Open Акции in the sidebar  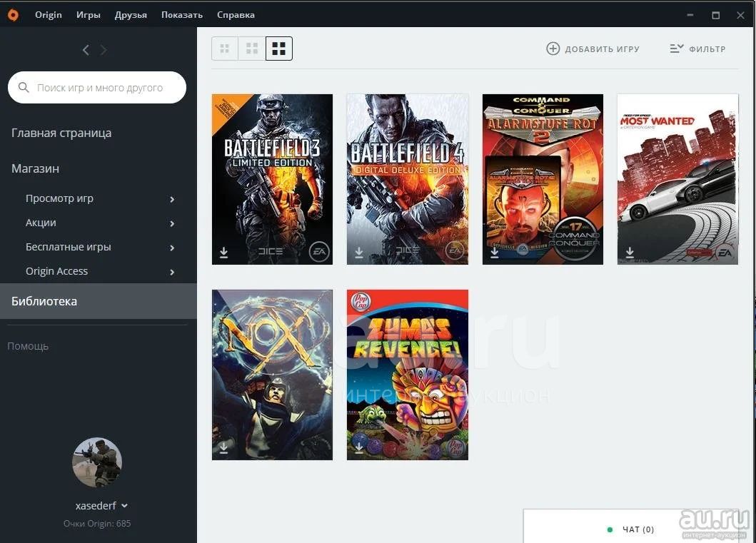click(41, 223)
